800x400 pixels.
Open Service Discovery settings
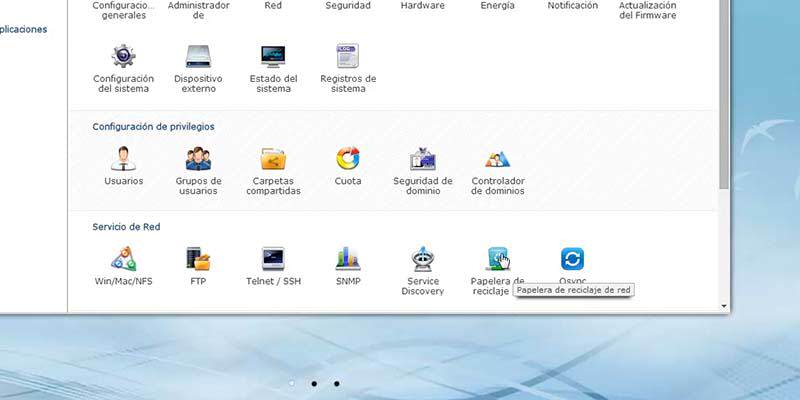coord(422,259)
